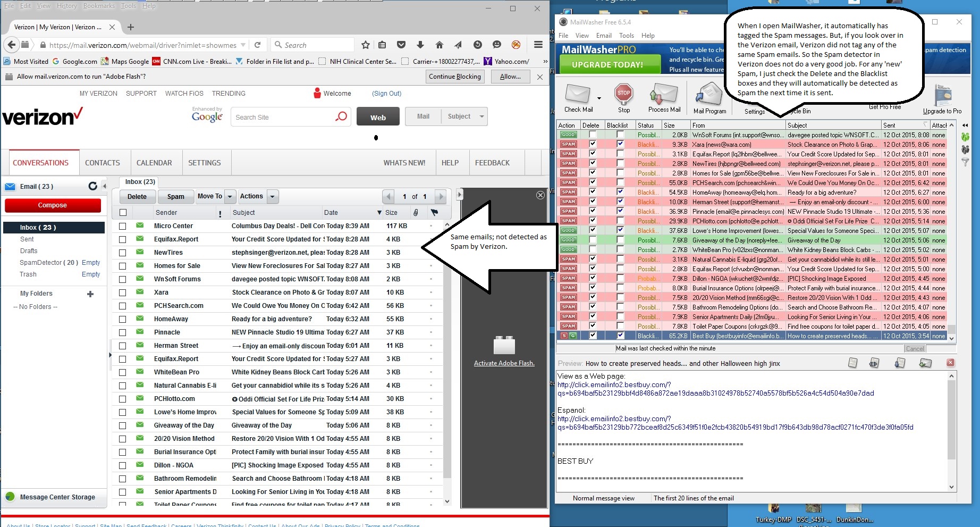Click the Stop sign icon in MailWasher
Viewport: 980px width, 527px height.
pos(624,94)
